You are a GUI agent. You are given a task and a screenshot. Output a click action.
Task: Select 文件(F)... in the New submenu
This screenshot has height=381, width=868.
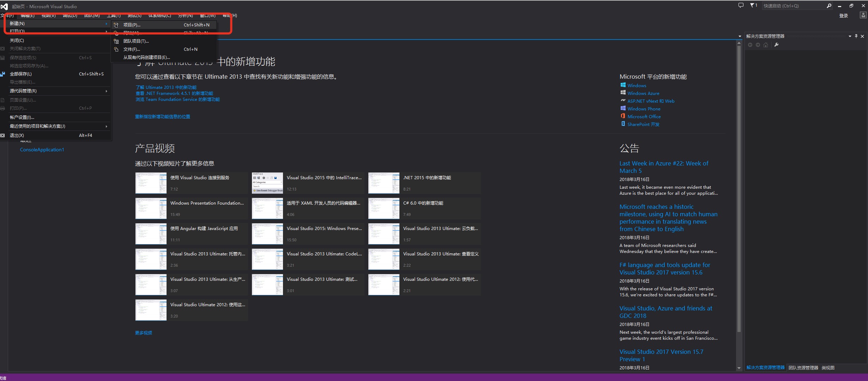pyautogui.click(x=164, y=49)
